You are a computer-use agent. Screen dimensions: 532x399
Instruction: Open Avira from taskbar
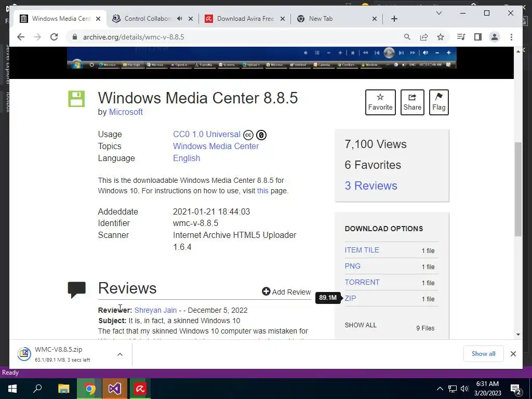(140, 389)
